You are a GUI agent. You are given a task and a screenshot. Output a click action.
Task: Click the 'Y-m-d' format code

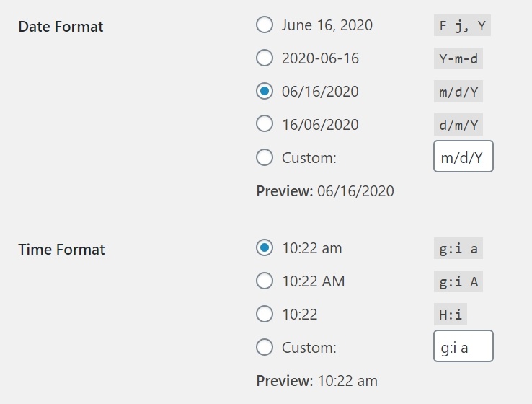coord(458,58)
